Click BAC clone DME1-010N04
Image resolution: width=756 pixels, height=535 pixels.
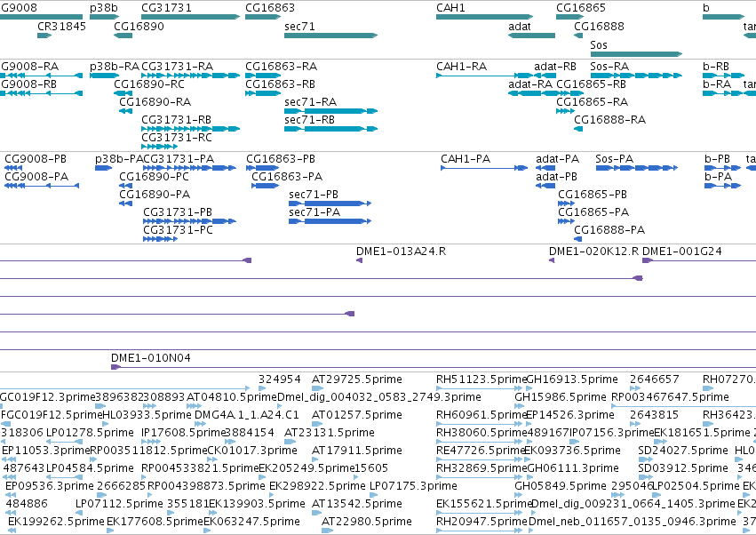point(150,357)
